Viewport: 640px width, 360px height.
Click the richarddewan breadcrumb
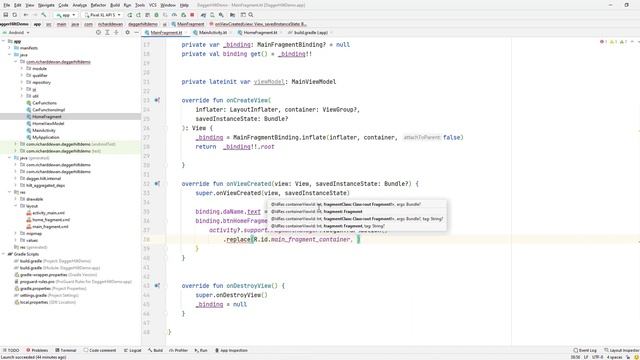click(110, 24)
